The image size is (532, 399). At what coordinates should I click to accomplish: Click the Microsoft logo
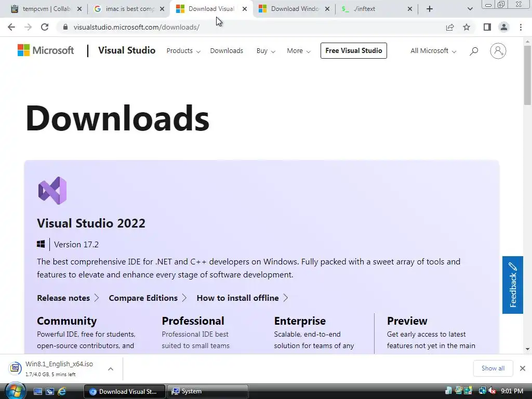click(x=46, y=50)
